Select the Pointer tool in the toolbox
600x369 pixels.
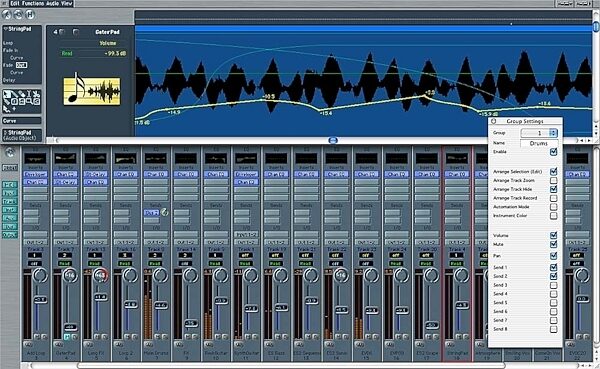7,94
